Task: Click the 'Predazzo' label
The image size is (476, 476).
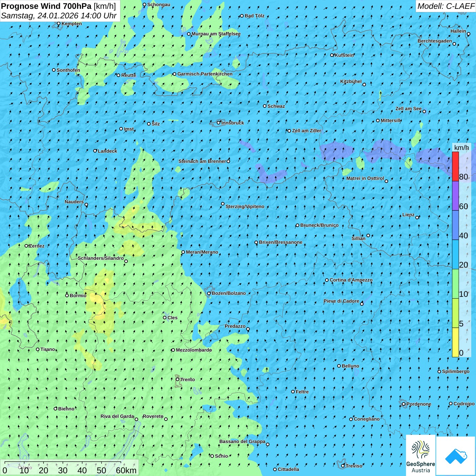Action: click(235, 326)
